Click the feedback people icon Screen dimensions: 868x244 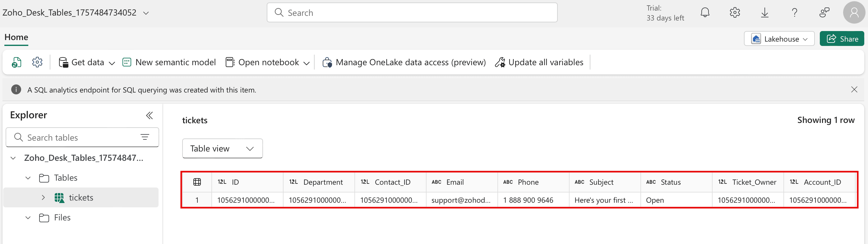(824, 13)
